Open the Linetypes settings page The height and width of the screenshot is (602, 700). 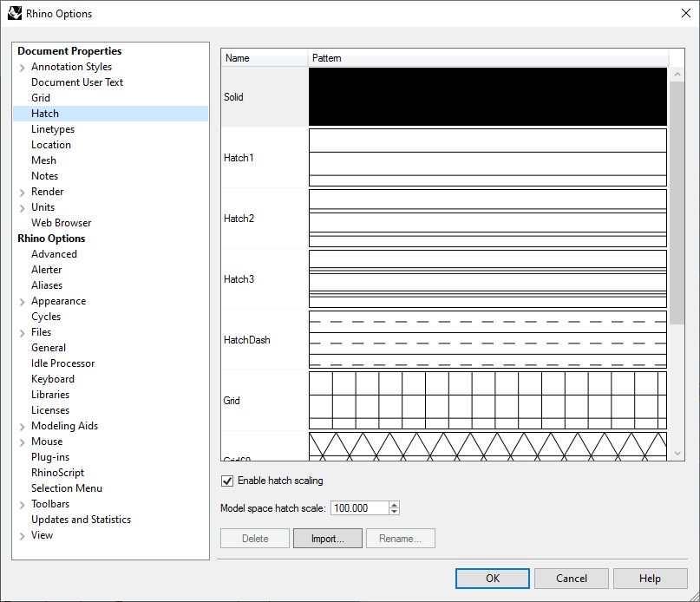tap(53, 129)
